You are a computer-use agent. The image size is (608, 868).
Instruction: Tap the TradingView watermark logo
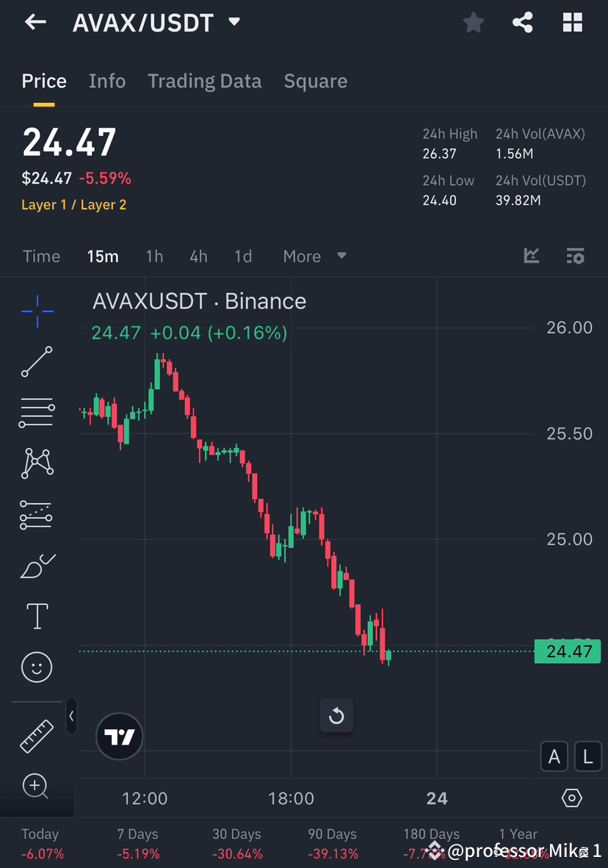(119, 736)
